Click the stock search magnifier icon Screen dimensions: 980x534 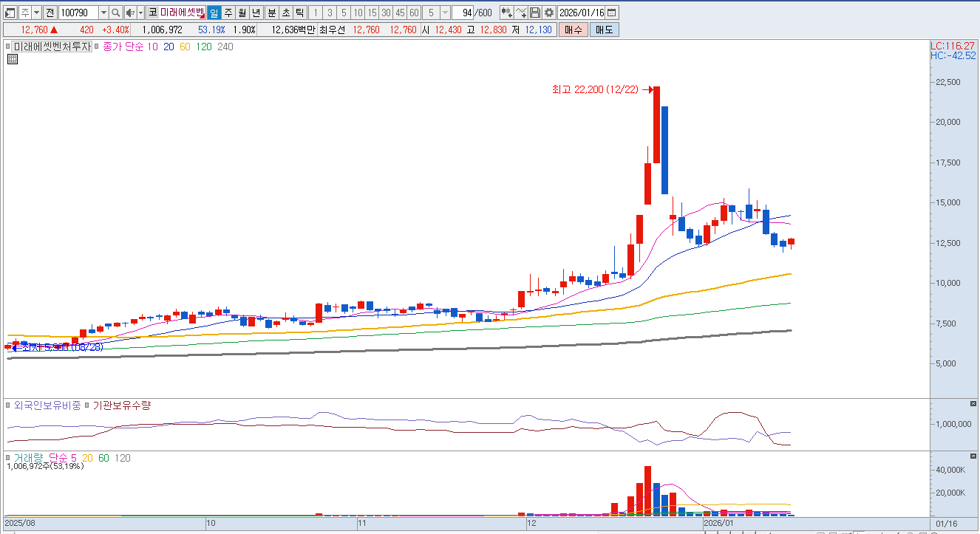pos(116,13)
